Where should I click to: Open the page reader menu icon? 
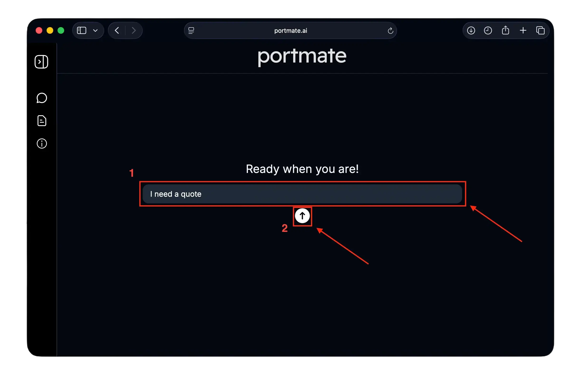pos(191,30)
